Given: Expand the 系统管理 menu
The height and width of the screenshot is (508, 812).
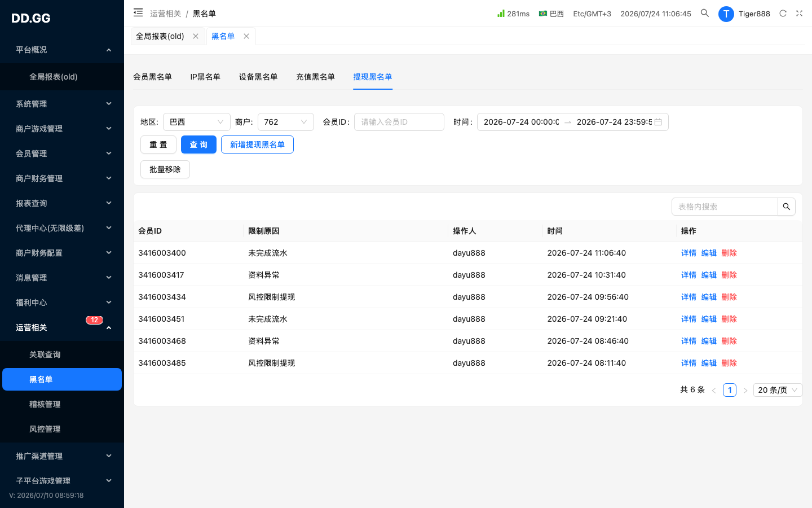Looking at the screenshot, I should (62, 104).
